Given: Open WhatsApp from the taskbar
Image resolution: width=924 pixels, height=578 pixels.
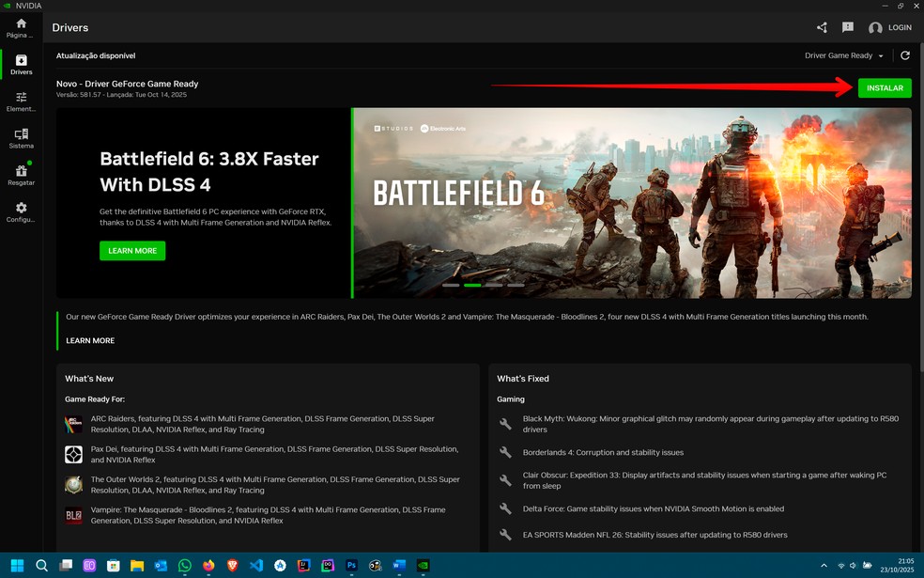Looking at the screenshot, I should [185, 566].
